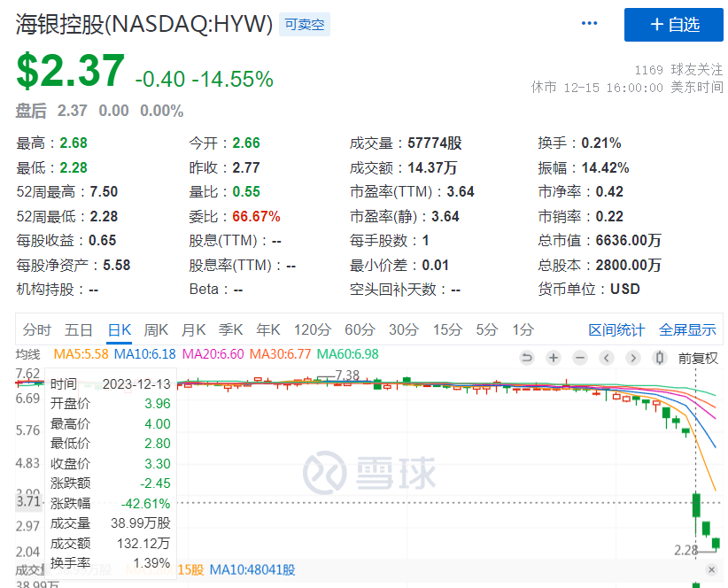The height and width of the screenshot is (588, 728).
Task: Select the 5分 interval tab
Action: tap(486, 330)
